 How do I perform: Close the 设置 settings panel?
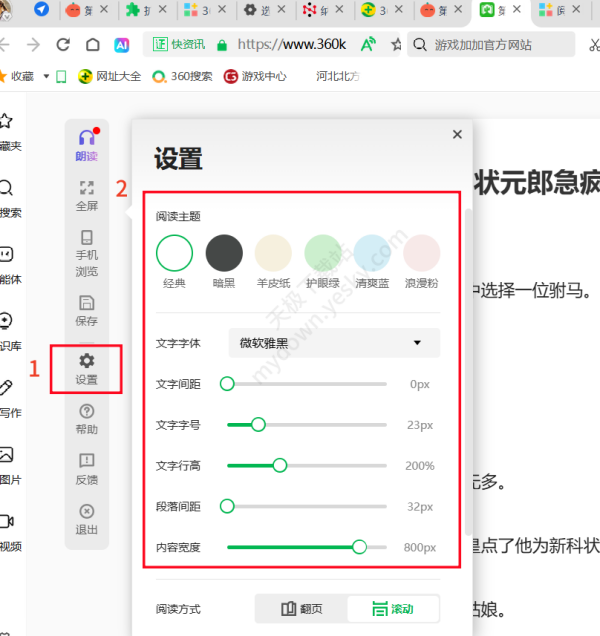point(457,134)
